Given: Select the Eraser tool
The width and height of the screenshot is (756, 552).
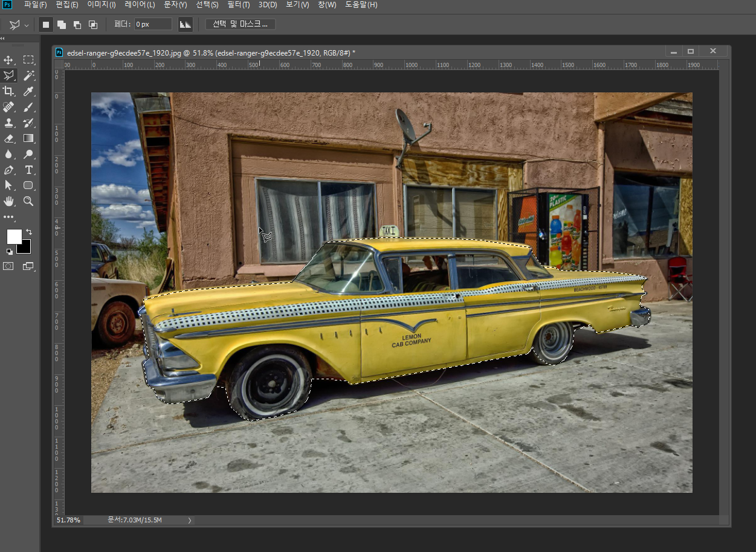Looking at the screenshot, I should pos(9,138).
